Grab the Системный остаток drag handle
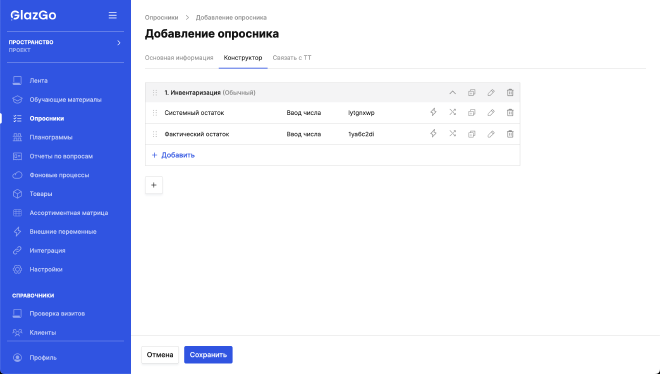 coord(155,113)
